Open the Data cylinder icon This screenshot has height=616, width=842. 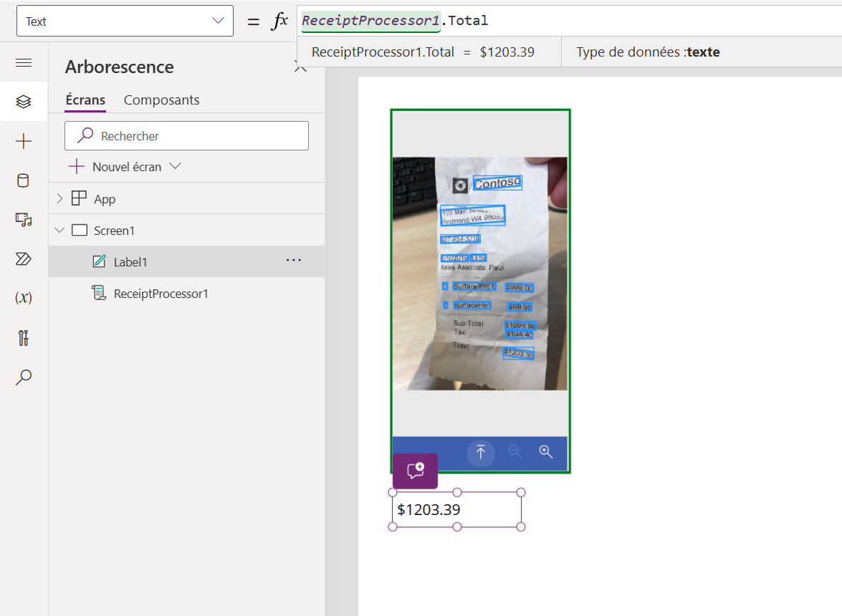(x=23, y=181)
